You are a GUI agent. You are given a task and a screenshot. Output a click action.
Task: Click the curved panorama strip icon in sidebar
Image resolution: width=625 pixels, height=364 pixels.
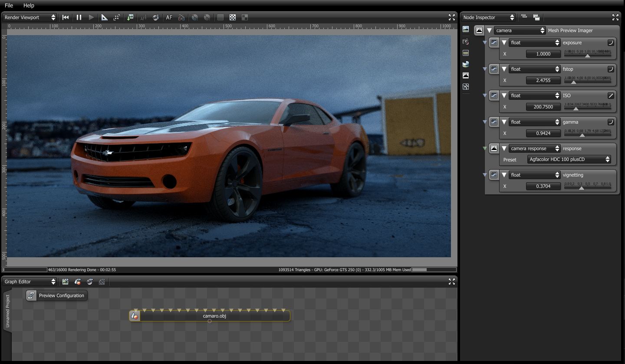[466, 64]
